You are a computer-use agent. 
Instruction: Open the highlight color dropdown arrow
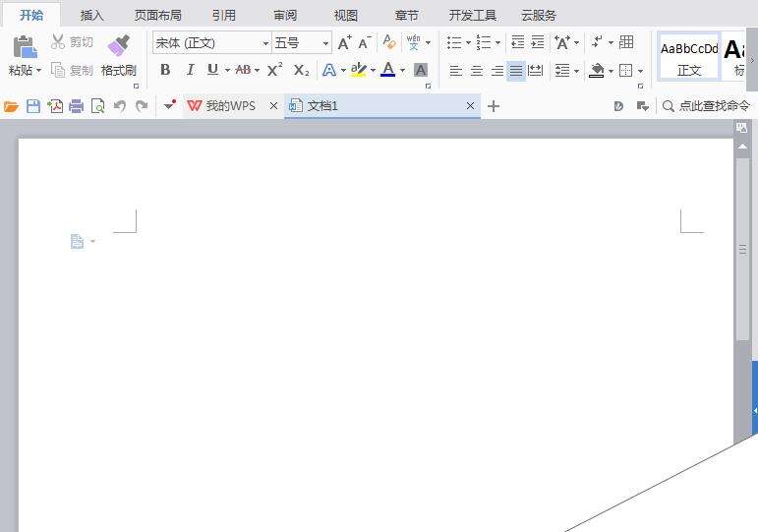pyautogui.click(x=373, y=71)
